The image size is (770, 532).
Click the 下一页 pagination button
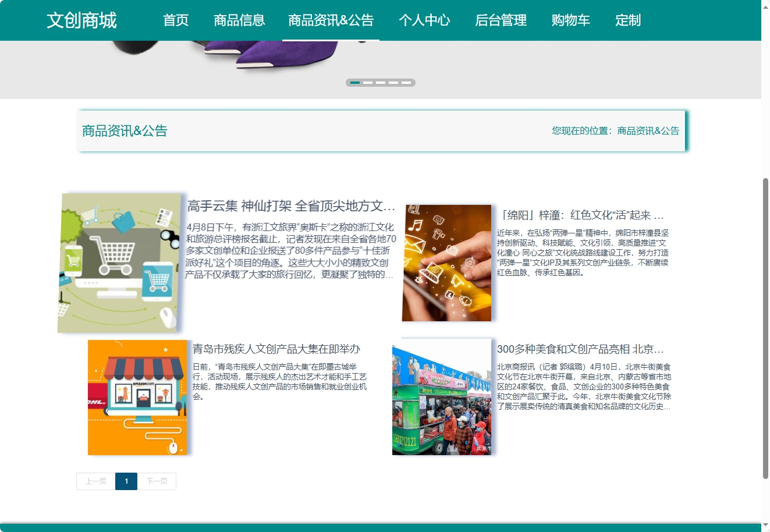[x=157, y=481]
